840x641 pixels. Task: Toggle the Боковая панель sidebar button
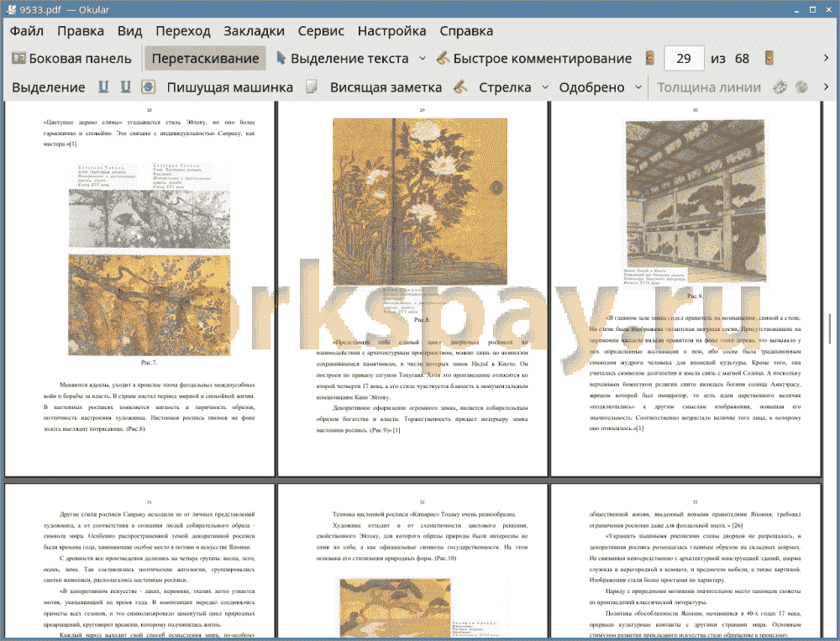(71, 59)
